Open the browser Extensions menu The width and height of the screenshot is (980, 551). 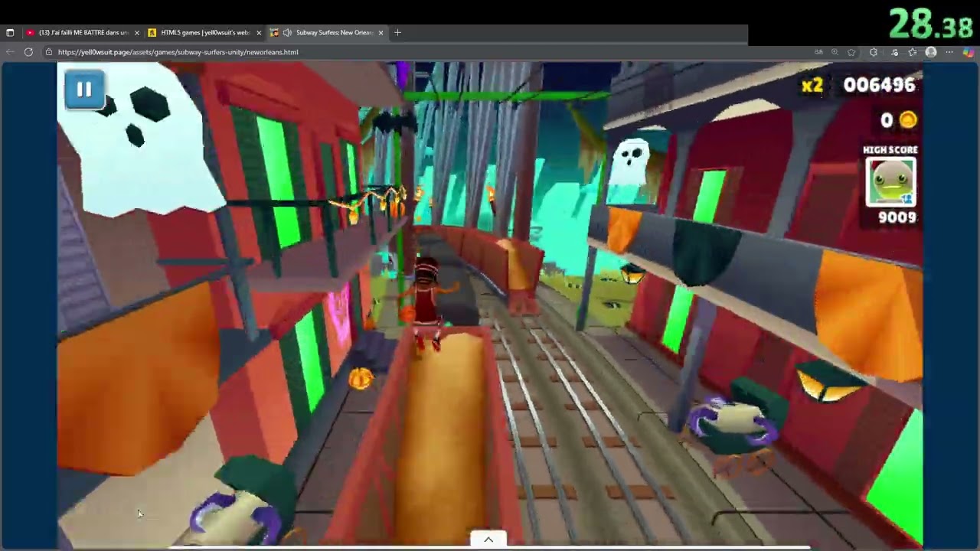[874, 52]
